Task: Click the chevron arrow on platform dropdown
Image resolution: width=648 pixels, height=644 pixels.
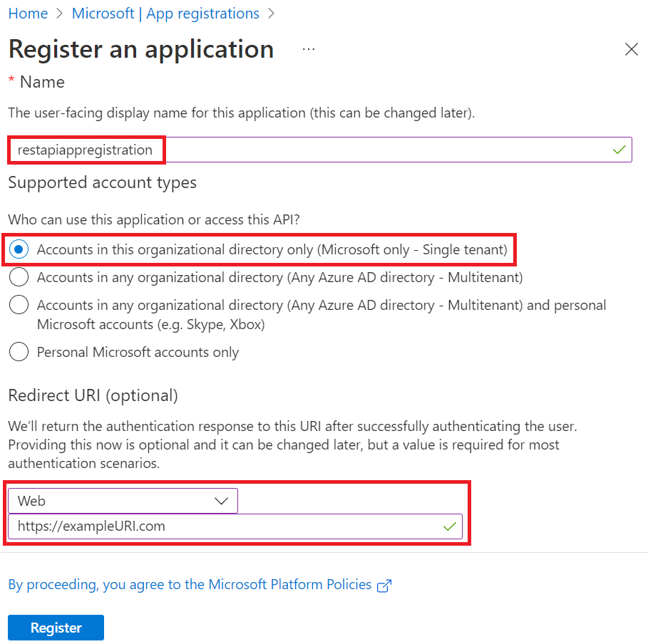Action: 222,501
